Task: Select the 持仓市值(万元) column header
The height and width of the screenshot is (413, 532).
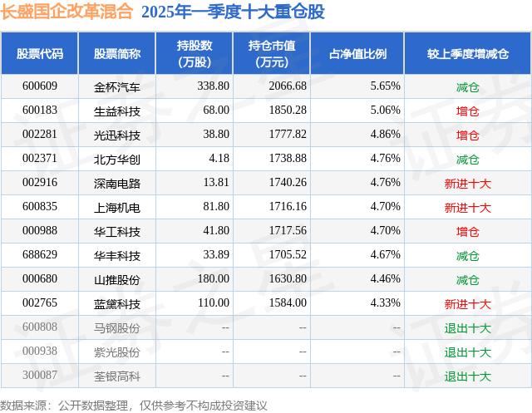Action: [272, 53]
